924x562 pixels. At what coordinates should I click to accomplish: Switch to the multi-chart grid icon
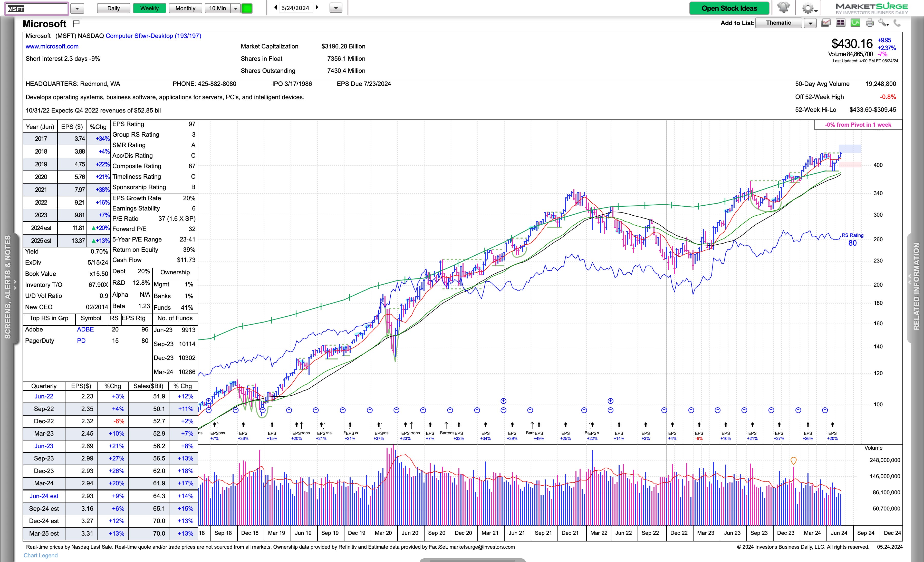(x=840, y=23)
